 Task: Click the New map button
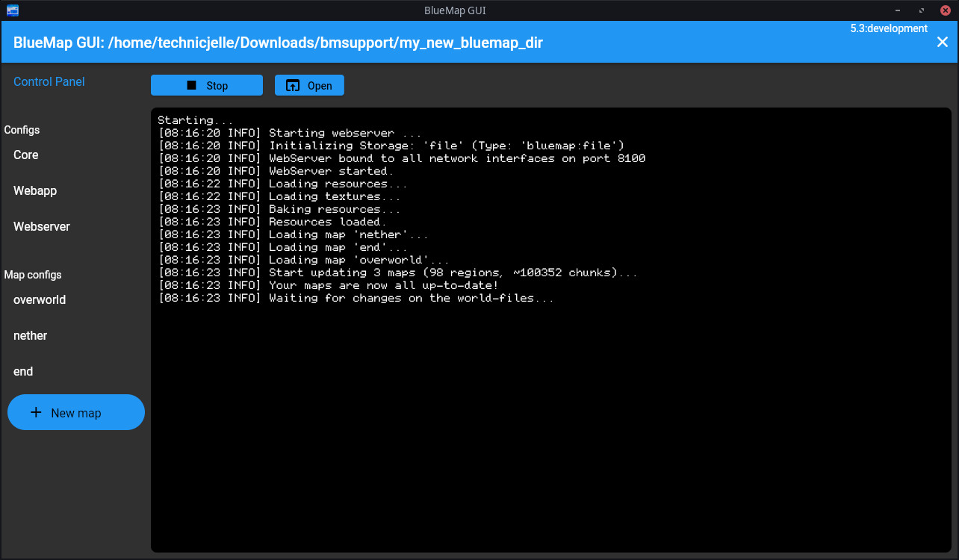(x=76, y=412)
